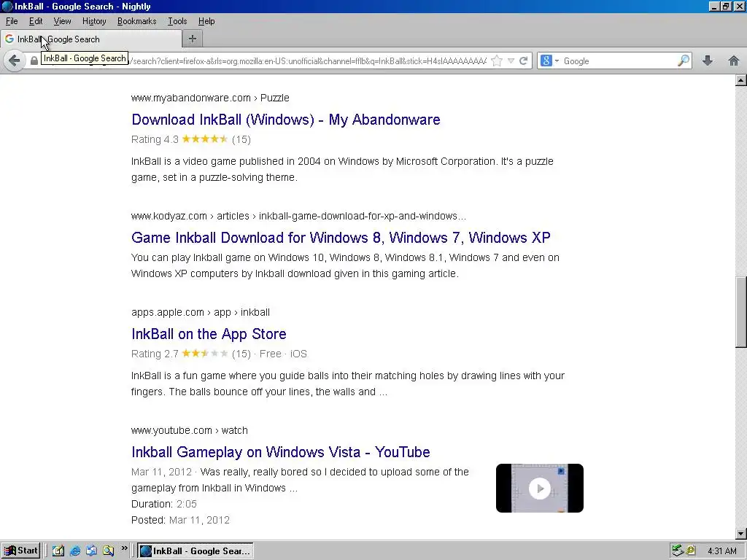Click the second system tray icon
Viewport: 747px width, 560px height.
pyautogui.click(x=690, y=551)
